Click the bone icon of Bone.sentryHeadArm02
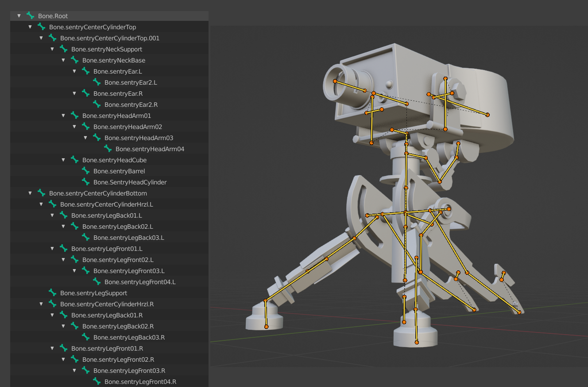588x387 pixels. pyautogui.click(x=85, y=126)
